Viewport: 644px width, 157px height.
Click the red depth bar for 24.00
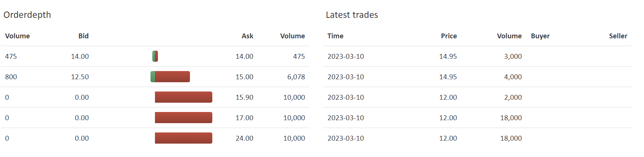click(x=184, y=138)
